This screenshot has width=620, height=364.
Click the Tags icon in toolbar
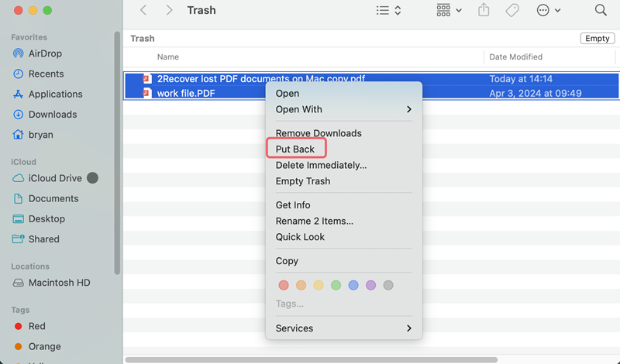(511, 11)
